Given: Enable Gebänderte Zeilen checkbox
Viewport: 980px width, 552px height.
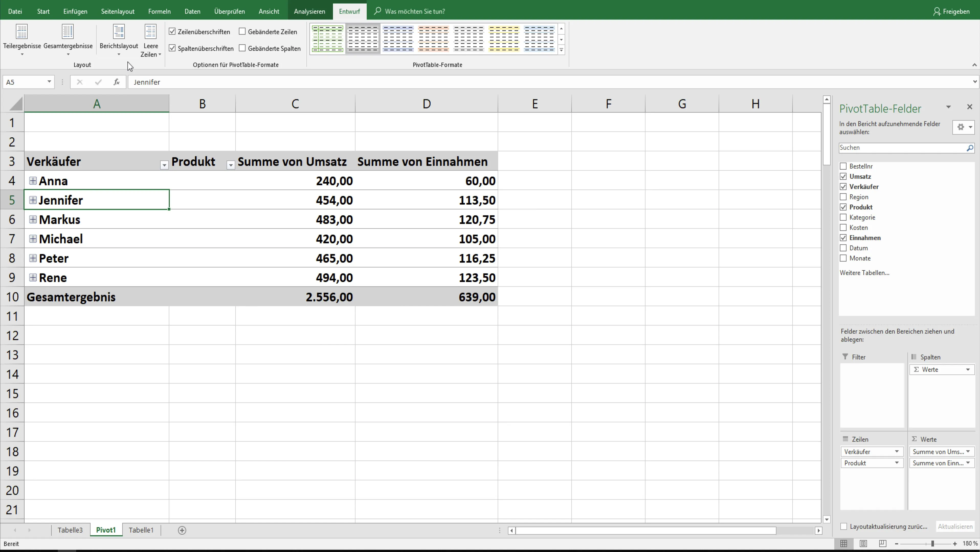Looking at the screenshot, I should point(242,31).
